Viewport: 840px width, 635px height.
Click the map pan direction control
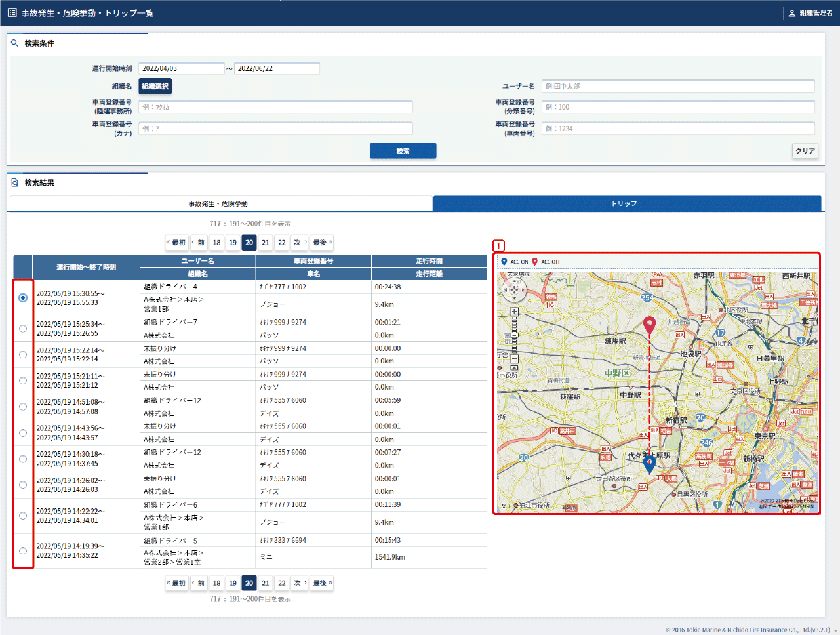pyautogui.click(x=514, y=289)
